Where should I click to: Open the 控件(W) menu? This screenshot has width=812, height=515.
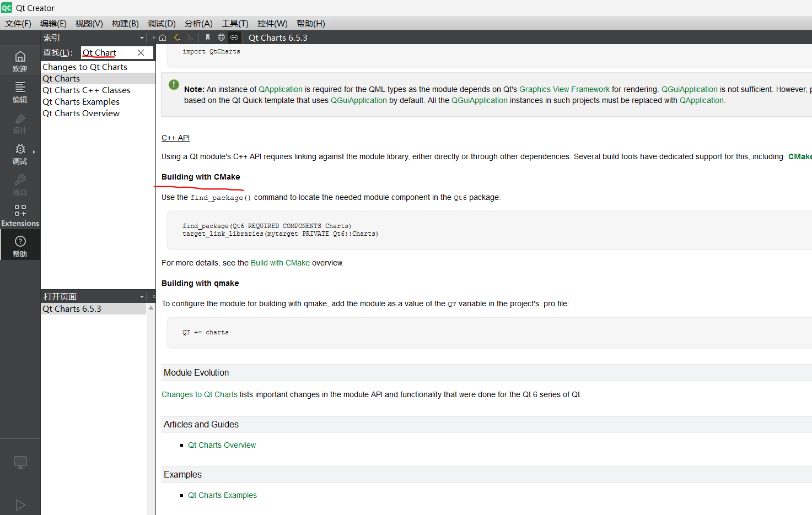pos(272,24)
